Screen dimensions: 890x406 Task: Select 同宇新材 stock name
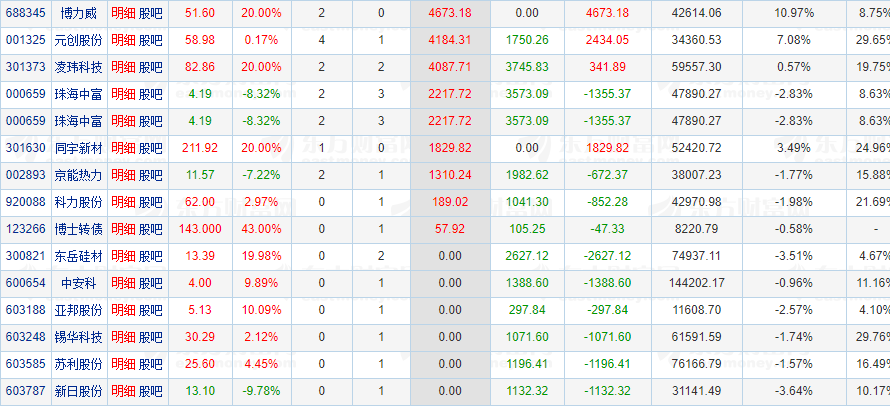tap(78, 148)
